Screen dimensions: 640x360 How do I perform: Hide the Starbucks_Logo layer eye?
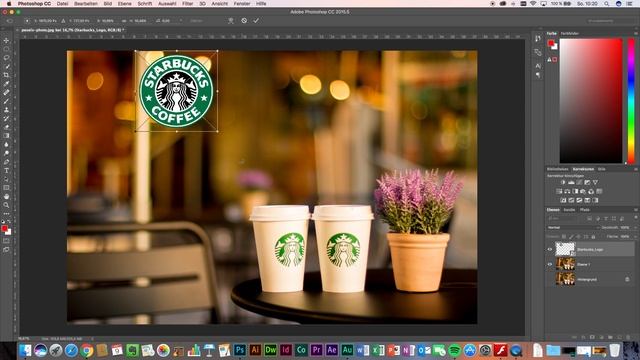[549, 249]
